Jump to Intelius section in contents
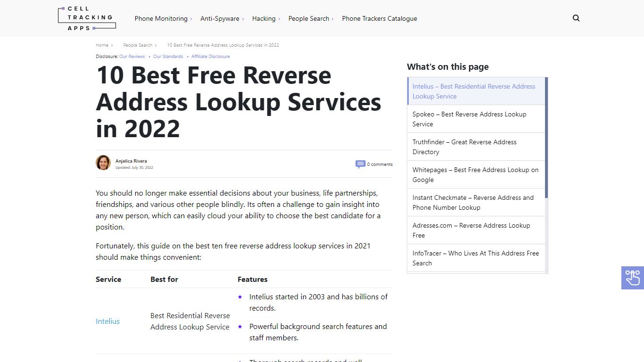This screenshot has height=362, width=644. click(x=476, y=91)
